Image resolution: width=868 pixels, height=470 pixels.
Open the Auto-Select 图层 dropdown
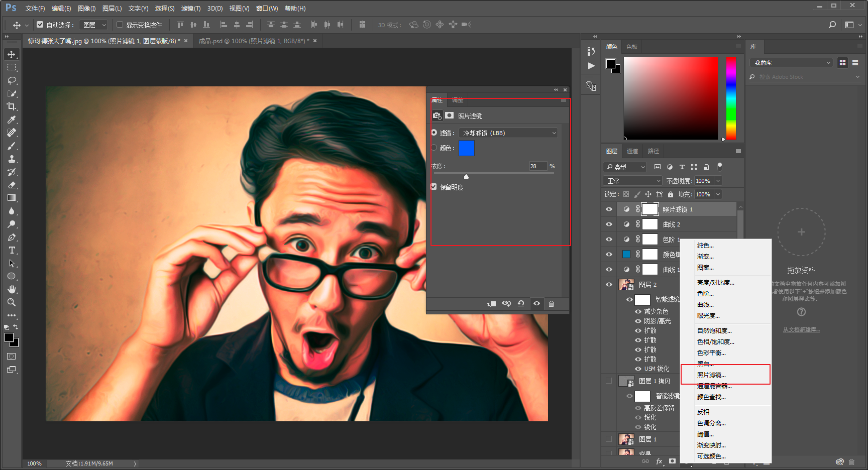pyautogui.click(x=94, y=25)
